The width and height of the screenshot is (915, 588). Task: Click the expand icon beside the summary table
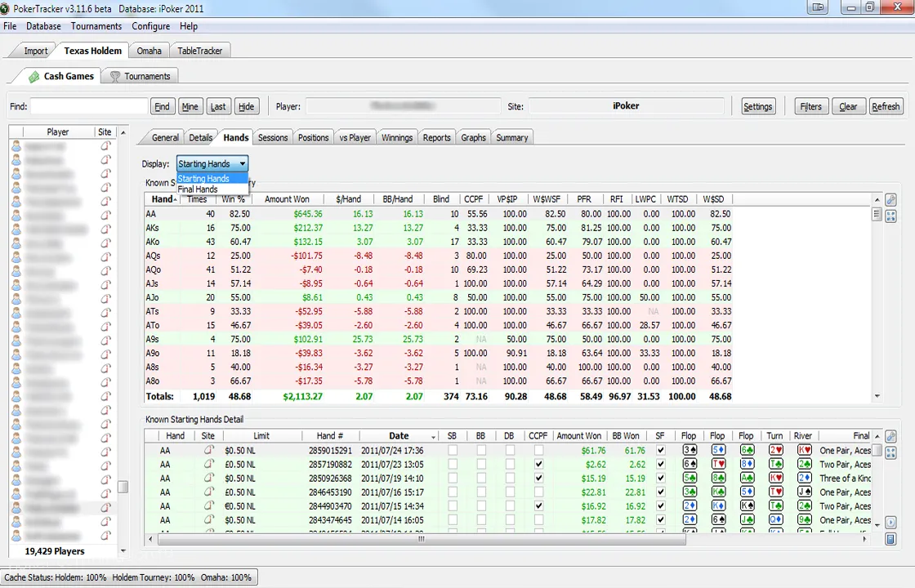pos(890,216)
